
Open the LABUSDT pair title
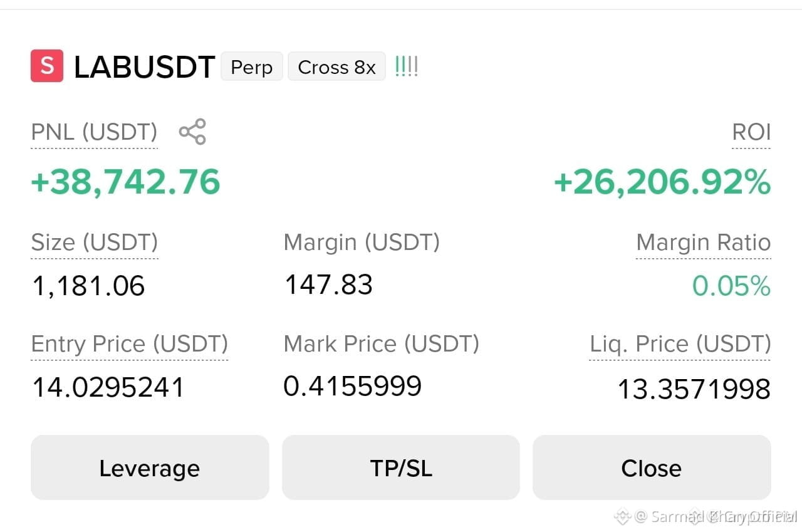coord(145,67)
